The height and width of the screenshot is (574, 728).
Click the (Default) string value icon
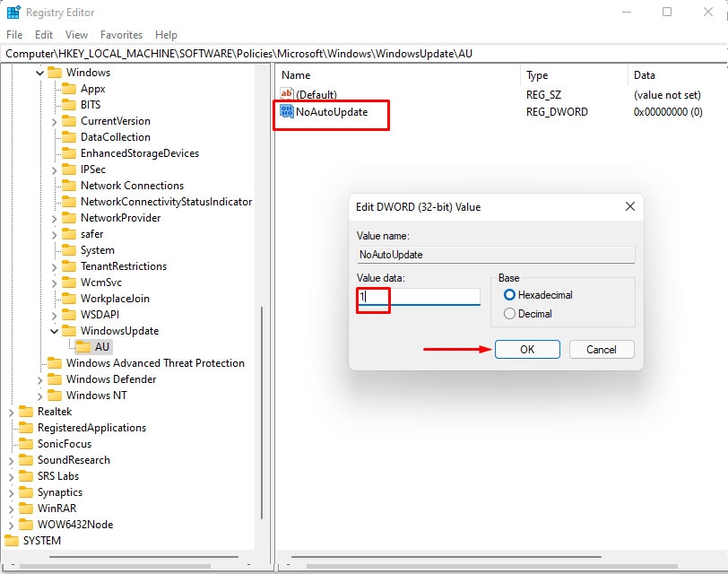(287, 94)
